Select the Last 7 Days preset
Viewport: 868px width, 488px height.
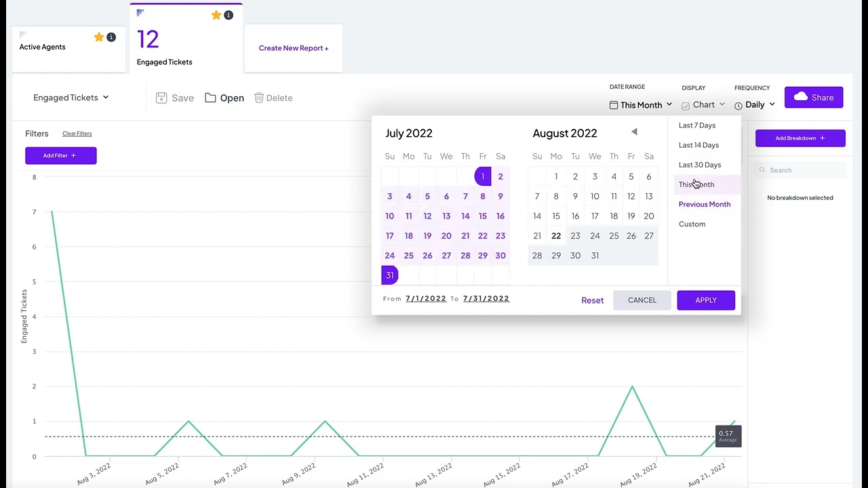point(697,125)
